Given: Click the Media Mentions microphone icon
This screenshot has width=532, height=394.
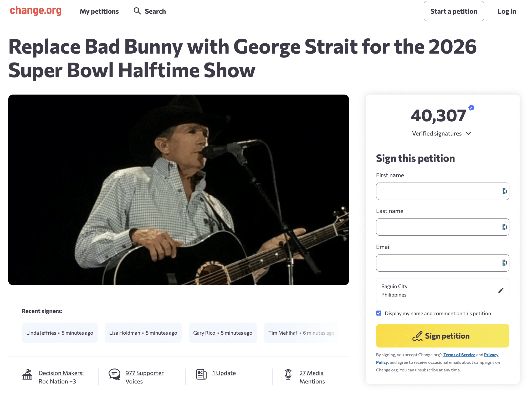Looking at the screenshot, I should coord(288,374).
